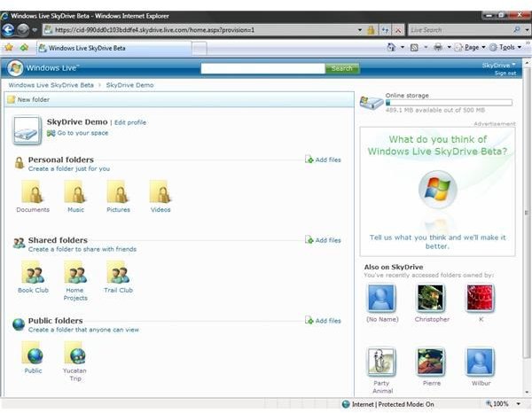The width and height of the screenshot is (532, 413).
Task: Click the address bar URL field
Action: click(x=200, y=30)
